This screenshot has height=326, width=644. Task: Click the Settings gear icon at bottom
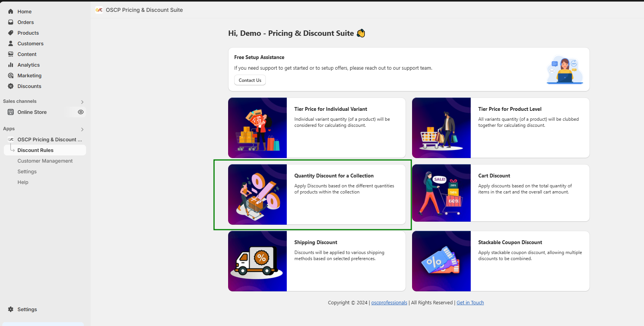pyautogui.click(x=11, y=309)
